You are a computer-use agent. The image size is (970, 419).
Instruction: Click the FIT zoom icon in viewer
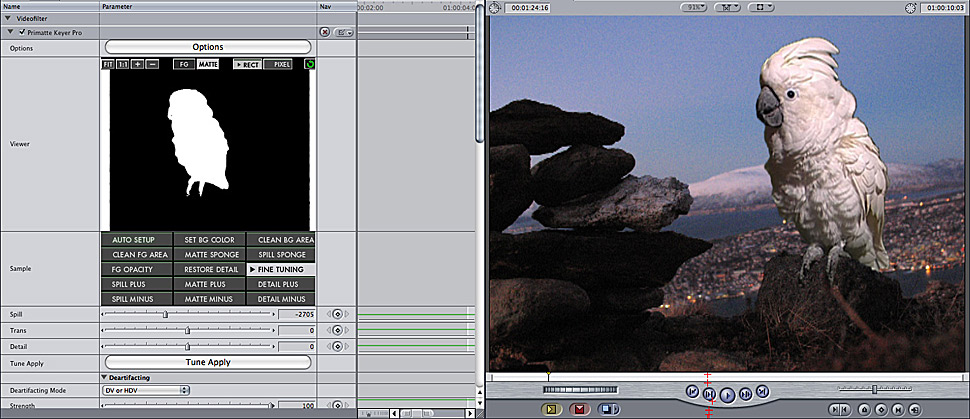click(x=108, y=64)
